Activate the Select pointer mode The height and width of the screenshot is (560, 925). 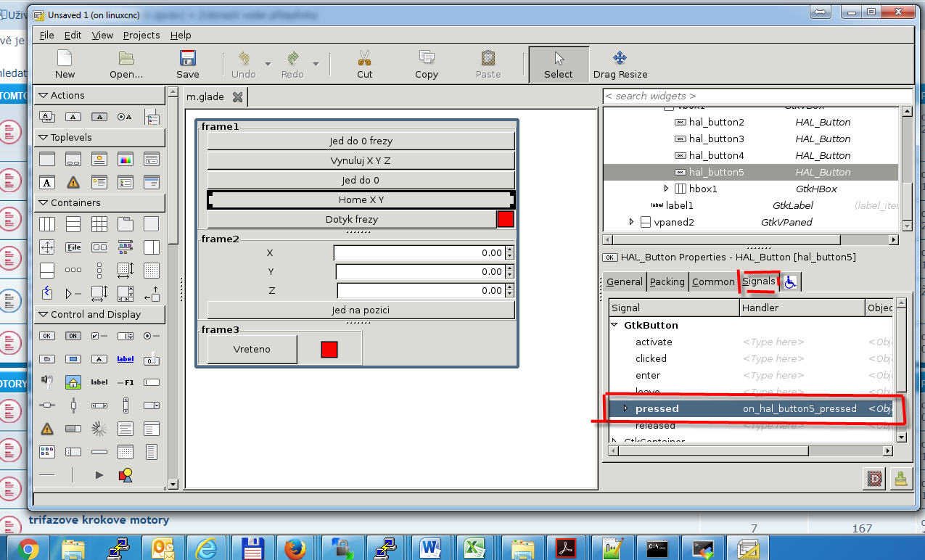558,64
